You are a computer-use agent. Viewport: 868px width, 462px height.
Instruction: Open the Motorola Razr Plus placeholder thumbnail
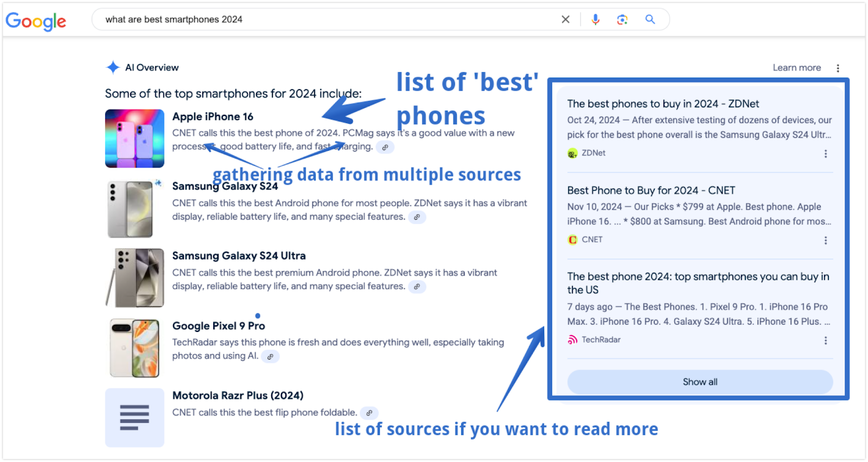(135, 418)
